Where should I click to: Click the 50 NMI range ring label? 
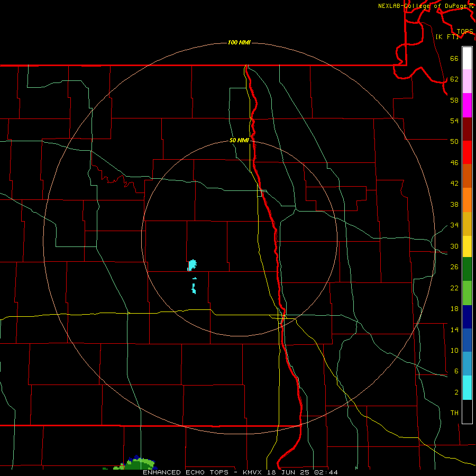click(239, 140)
